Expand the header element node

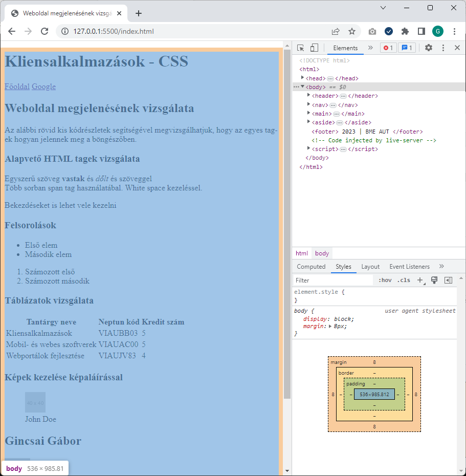pos(308,95)
